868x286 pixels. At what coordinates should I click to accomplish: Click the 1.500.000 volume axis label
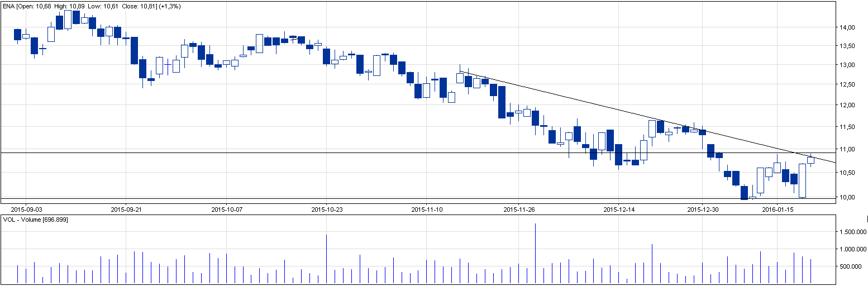point(852,231)
